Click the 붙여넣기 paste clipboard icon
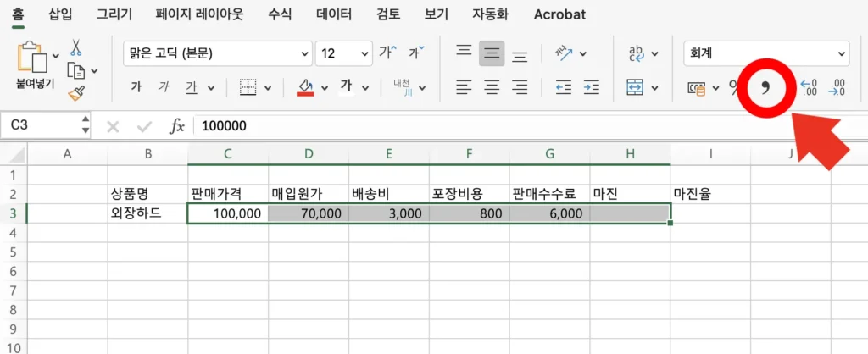 (x=33, y=57)
